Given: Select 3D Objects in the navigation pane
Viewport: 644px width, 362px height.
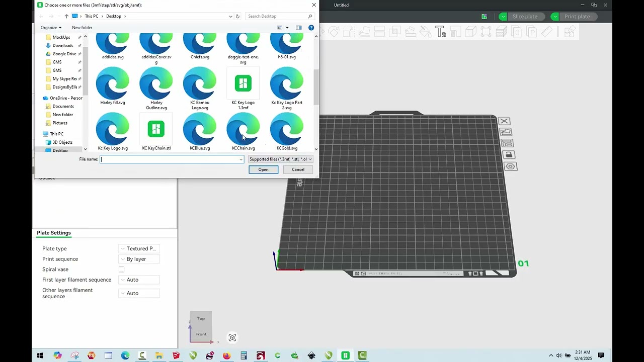Looking at the screenshot, I should [x=62, y=142].
